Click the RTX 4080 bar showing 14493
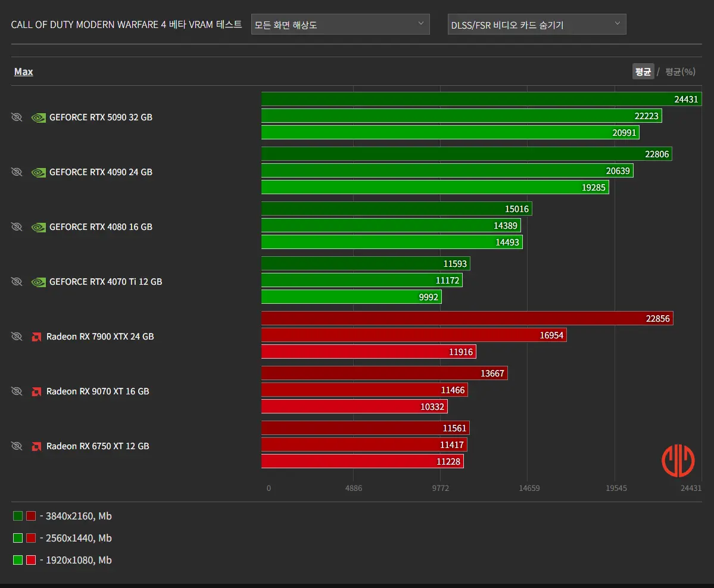The height and width of the screenshot is (588, 714). click(392, 242)
